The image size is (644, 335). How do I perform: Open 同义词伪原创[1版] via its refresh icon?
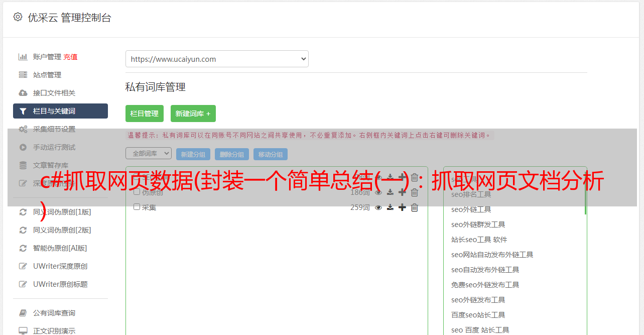click(23, 212)
